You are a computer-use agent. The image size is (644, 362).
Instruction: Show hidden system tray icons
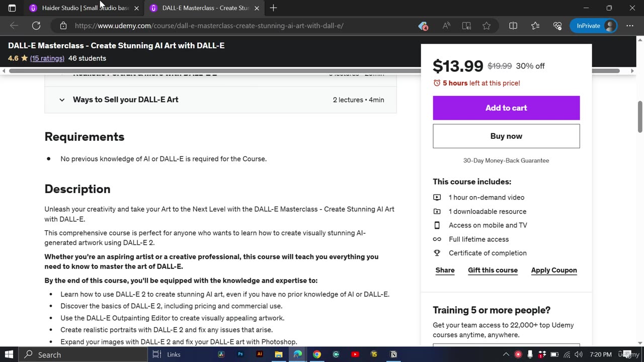pos(506,354)
